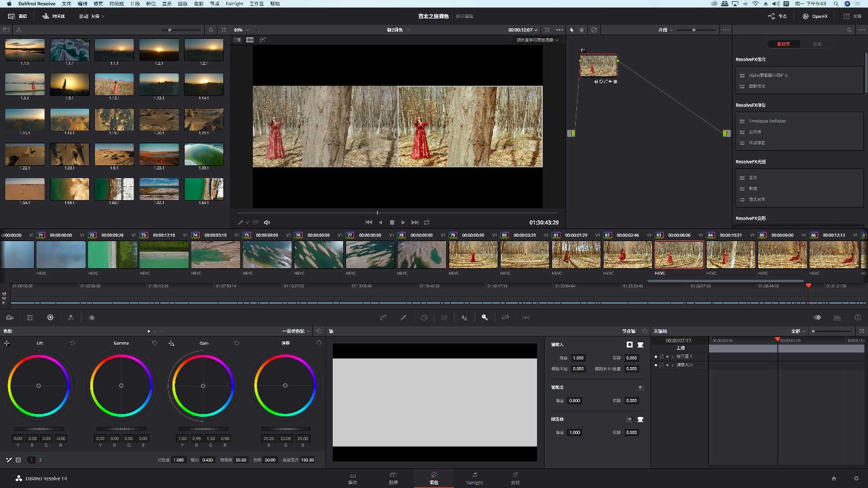Viewport: 868px width, 488px height.
Task: Open the Blur palette icon
Action: [464, 317]
